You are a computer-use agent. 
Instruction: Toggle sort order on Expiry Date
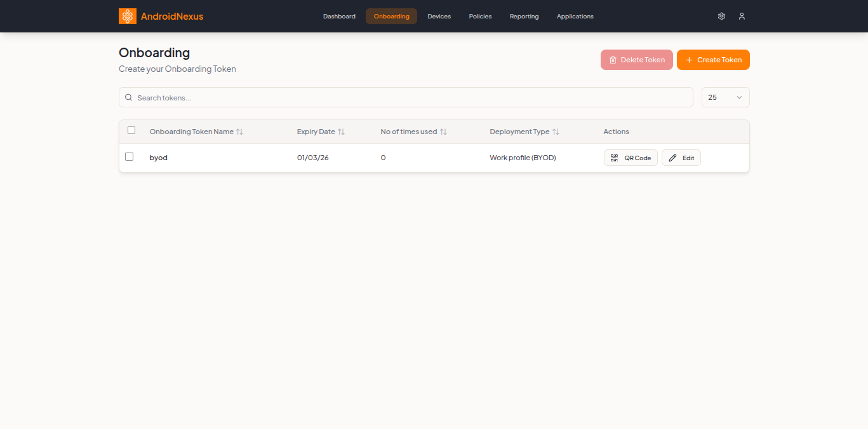[342, 131]
